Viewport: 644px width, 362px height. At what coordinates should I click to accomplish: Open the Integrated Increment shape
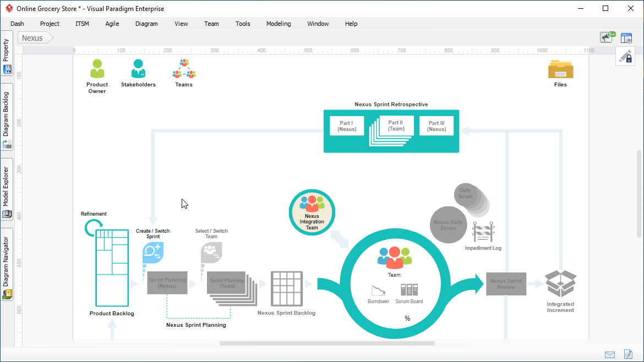560,284
